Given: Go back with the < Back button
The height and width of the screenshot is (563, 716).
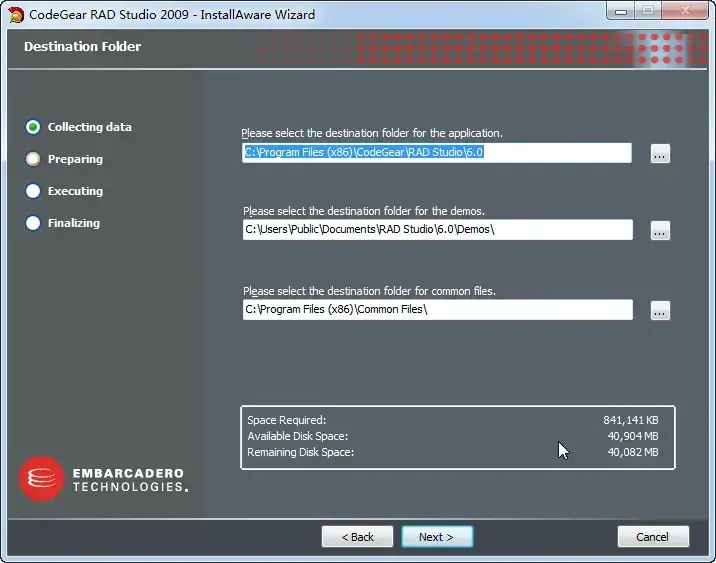Looking at the screenshot, I should click(x=357, y=537).
